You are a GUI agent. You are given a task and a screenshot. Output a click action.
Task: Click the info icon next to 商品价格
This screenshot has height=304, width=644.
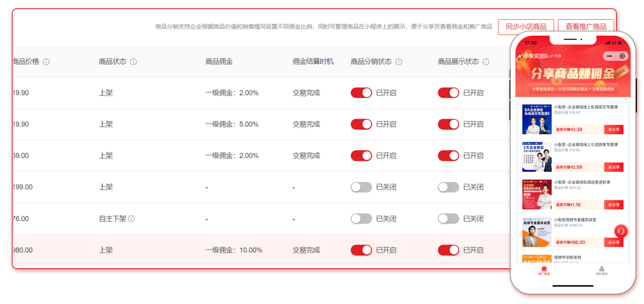pyautogui.click(x=47, y=62)
